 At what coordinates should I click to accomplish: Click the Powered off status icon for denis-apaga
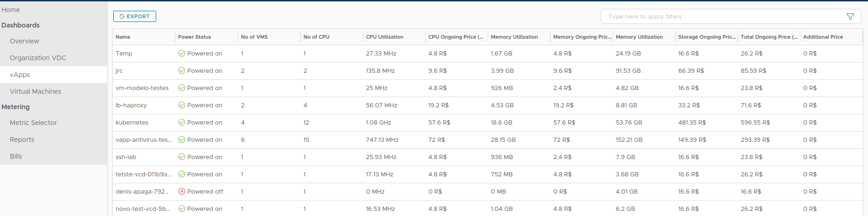coord(182,191)
